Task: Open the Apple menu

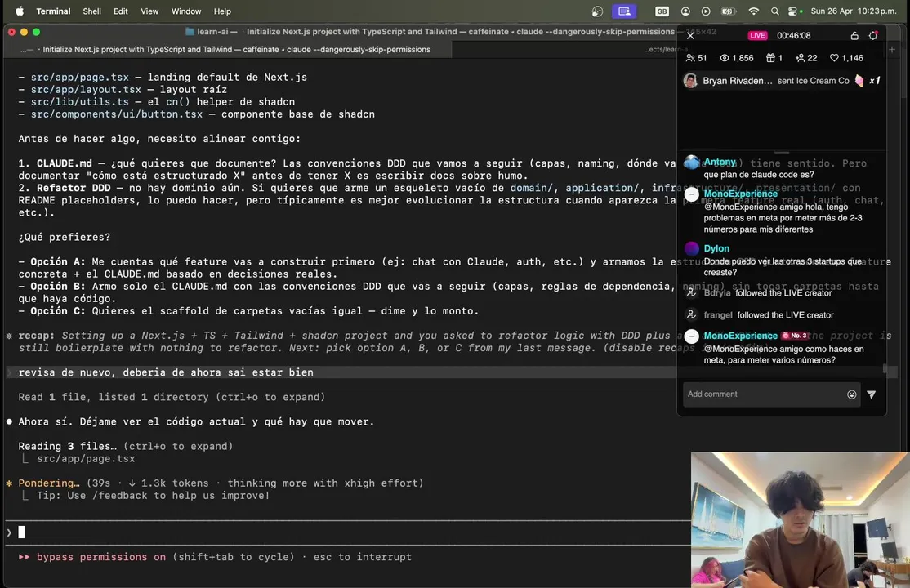Action: 19,11
